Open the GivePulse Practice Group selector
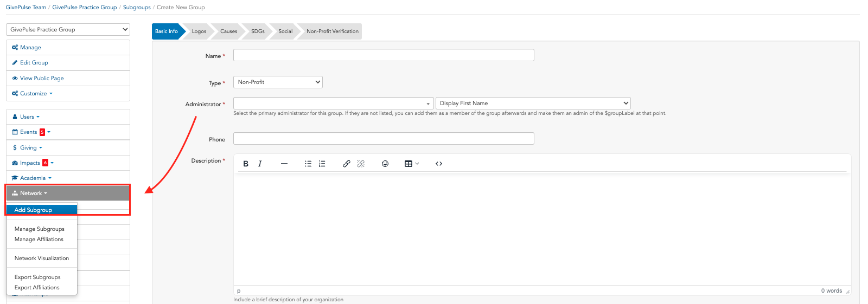The width and height of the screenshot is (868, 304). [x=68, y=29]
